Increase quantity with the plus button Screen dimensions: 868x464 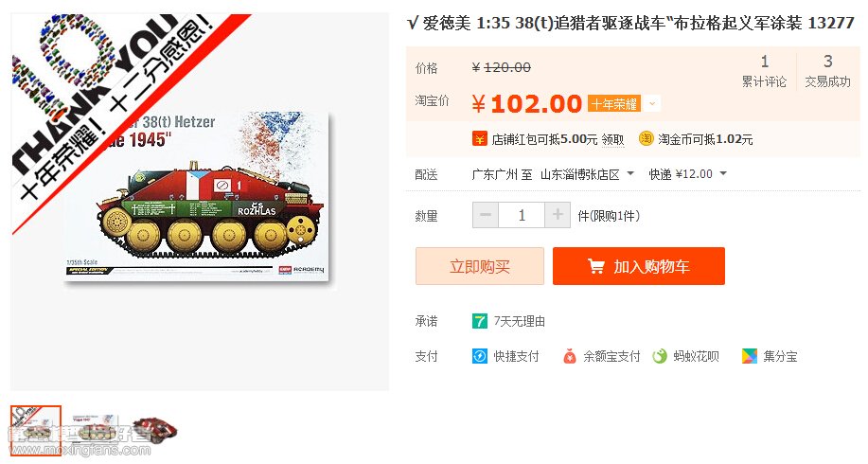[x=558, y=215]
